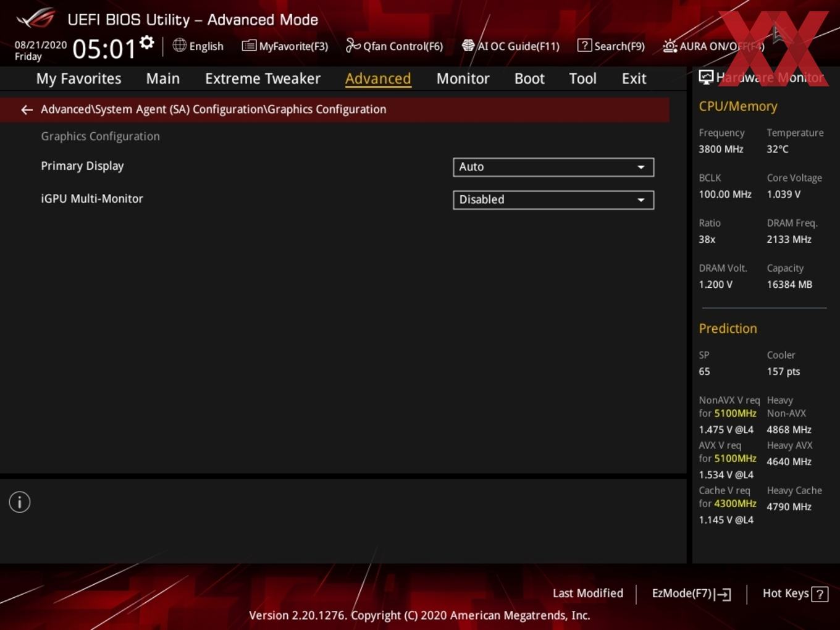Switch to EzMode(F7)
This screenshot has height=630, width=840.
(692, 594)
